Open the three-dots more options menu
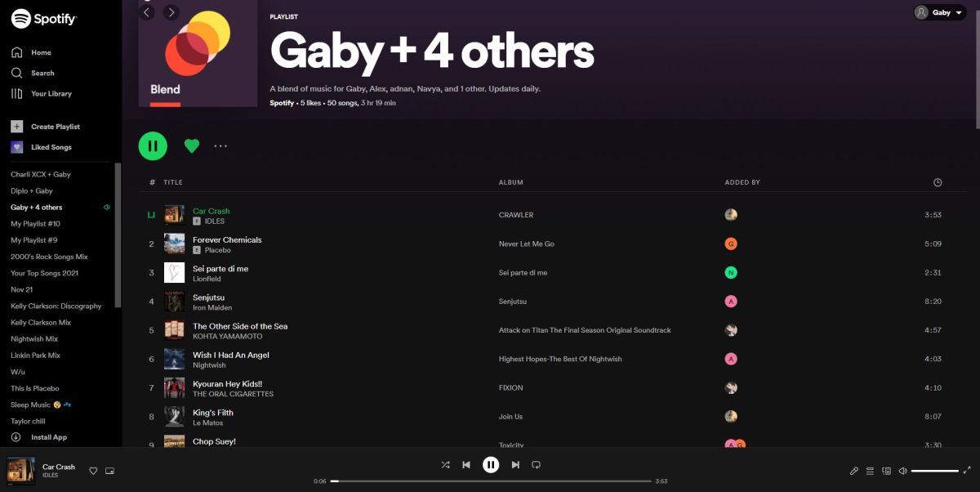 [220, 146]
